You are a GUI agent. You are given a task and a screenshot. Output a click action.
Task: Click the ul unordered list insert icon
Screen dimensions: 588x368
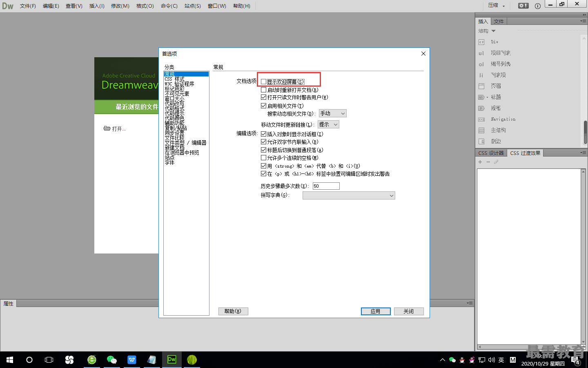click(481, 53)
